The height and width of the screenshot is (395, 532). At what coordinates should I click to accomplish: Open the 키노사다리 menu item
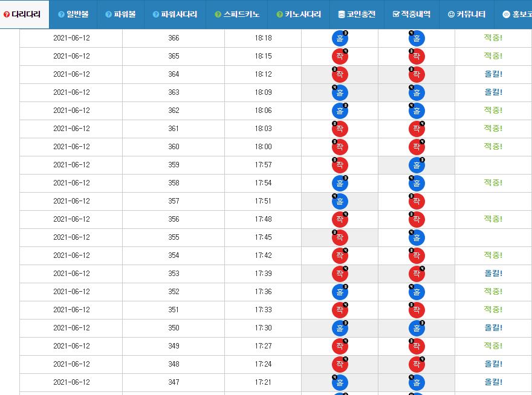click(x=299, y=14)
